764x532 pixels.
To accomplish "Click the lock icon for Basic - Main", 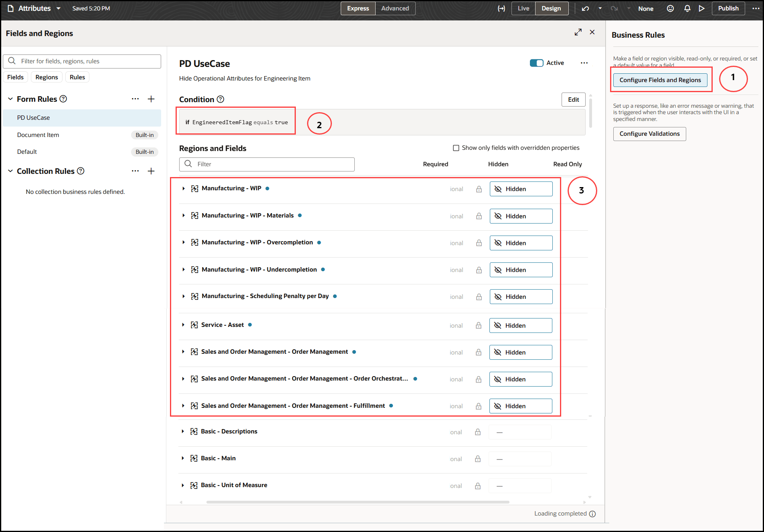I will [478, 459].
